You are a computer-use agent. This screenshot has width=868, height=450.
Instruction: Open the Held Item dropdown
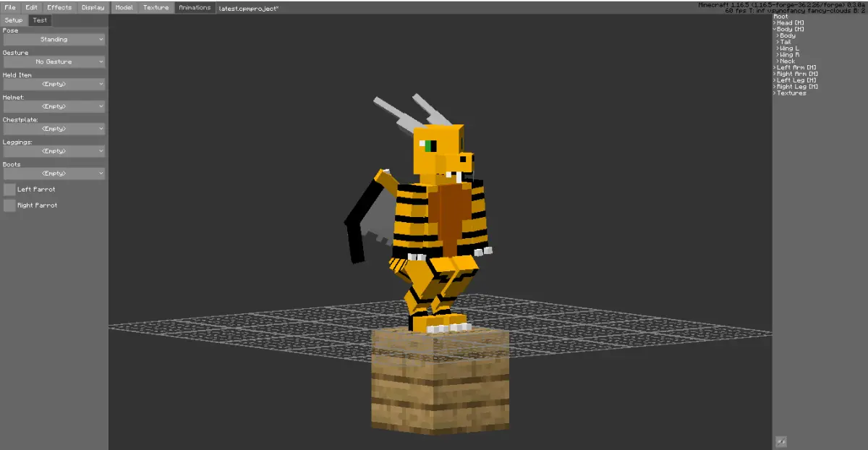point(54,85)
